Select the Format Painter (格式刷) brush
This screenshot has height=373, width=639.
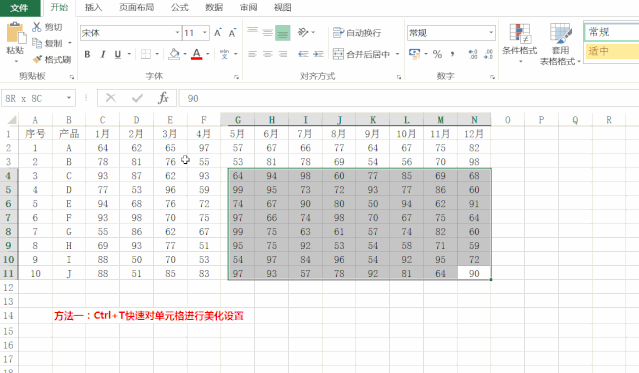pos(37,60)
